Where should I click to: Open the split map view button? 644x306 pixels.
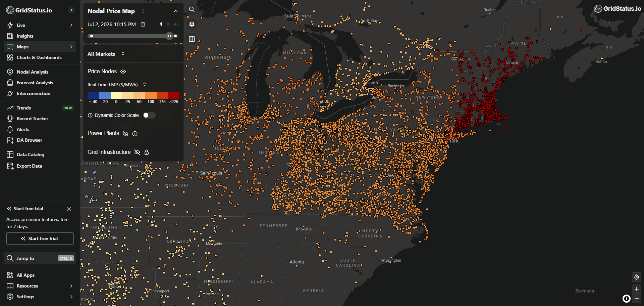pyautogui.click(x=192, y=39)
